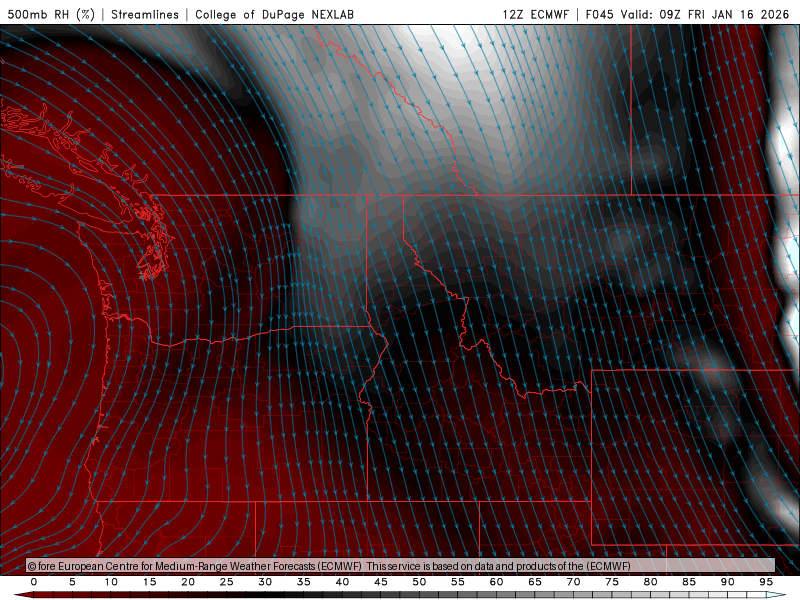Click 'College of DuPage NEXLAB' header text
Viewport: 800px width, 600px height.
tap(274, 14)
